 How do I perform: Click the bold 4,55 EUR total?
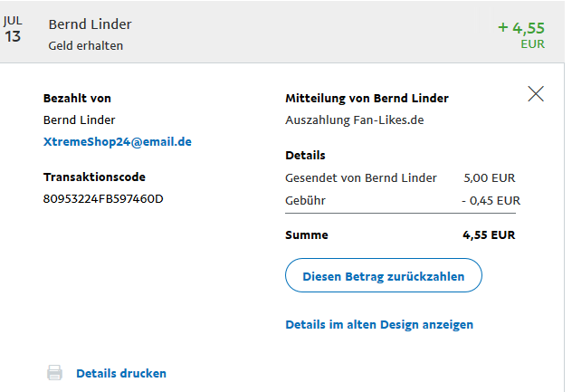(491, 235)
